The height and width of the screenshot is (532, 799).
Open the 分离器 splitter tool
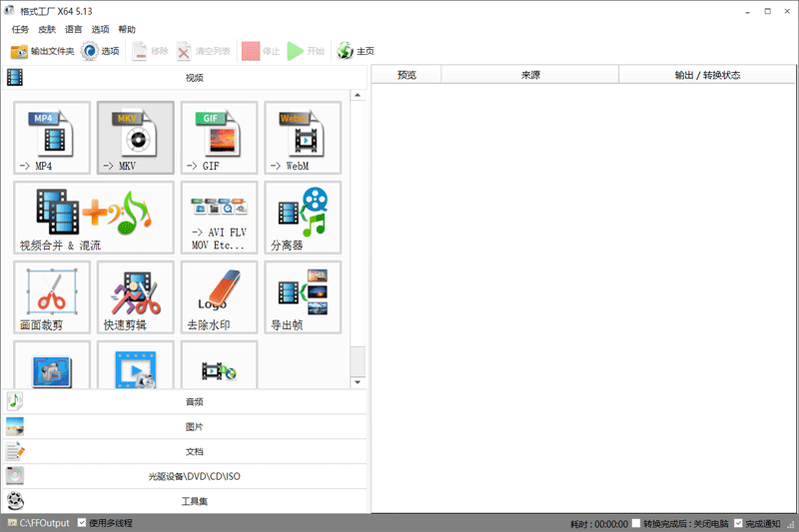(303, 218)
